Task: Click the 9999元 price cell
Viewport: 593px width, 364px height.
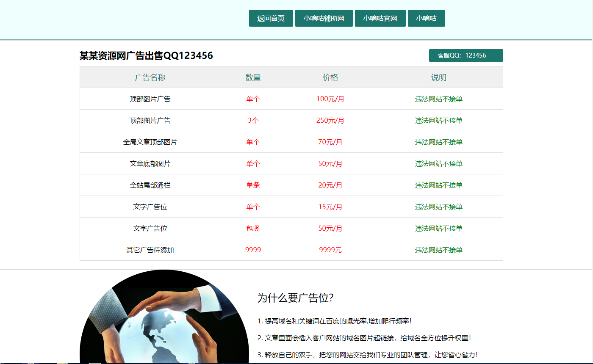Action: (330, 250)
